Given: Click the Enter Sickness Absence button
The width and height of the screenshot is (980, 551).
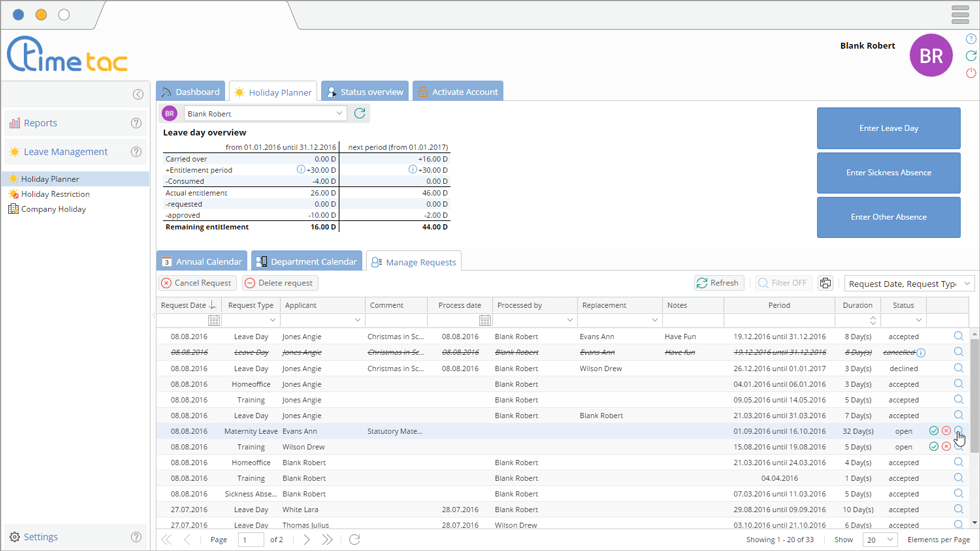Looking at the screenshot, I should point(888,173).
